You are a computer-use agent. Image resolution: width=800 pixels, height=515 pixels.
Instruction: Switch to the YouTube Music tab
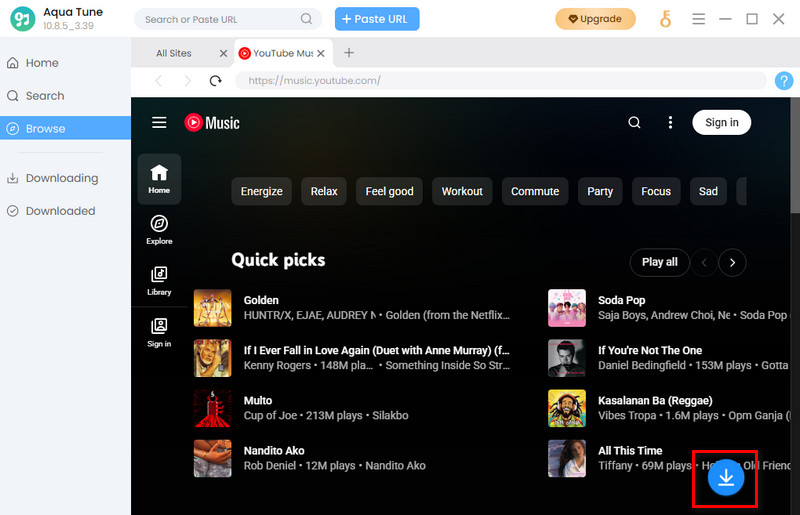[x=283, y=53]
